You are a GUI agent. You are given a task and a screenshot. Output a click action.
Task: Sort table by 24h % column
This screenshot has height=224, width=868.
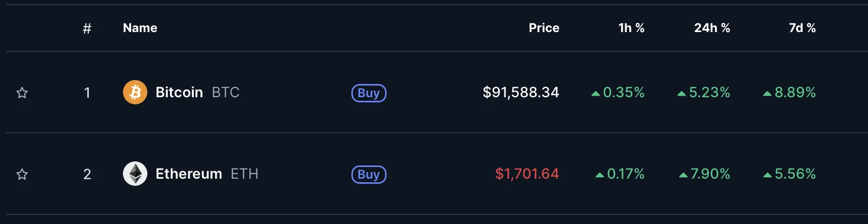pyautogui.click(x=712, y=28)
